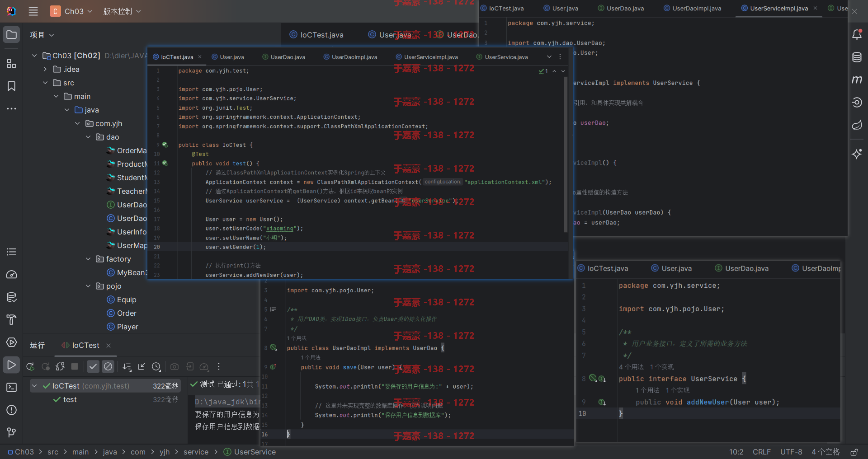Open the Run tool window
The image size is (868, 459).
tap(12, 365)
